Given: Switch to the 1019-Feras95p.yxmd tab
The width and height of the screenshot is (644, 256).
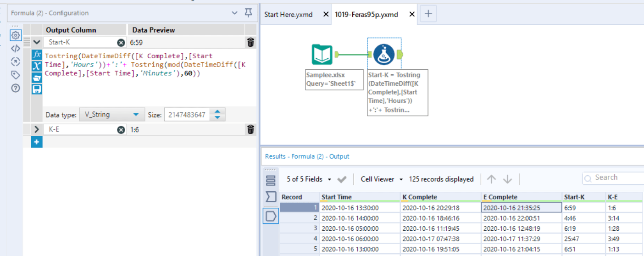Looking at the screenshot, I should (366, 14).
